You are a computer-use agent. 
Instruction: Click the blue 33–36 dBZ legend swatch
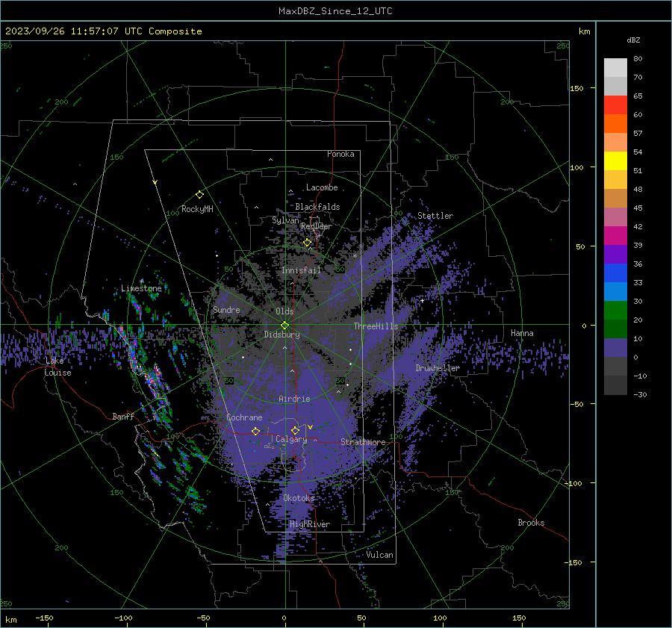[615, 273]
